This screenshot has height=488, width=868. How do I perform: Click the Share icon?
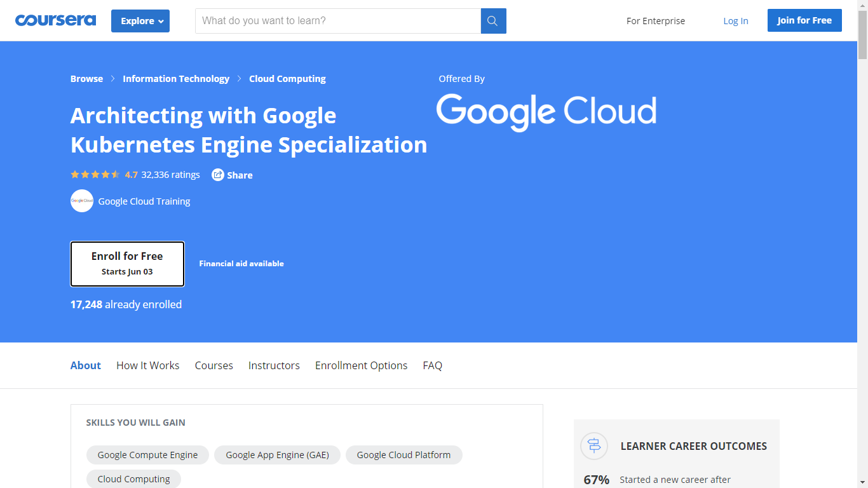[218, 175]
